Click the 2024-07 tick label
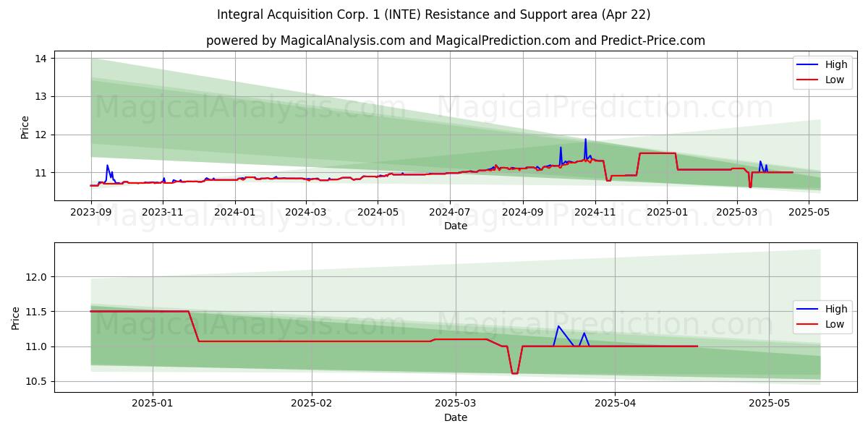Screen dimensions: 868x434 point(449,212)
